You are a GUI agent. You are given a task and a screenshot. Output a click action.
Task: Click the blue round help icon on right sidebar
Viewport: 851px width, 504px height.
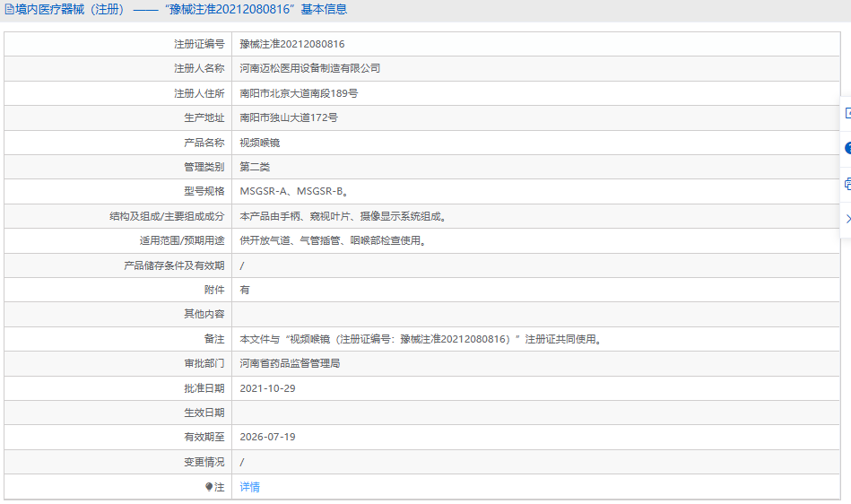pyautogui.click(x=847, y=148)
